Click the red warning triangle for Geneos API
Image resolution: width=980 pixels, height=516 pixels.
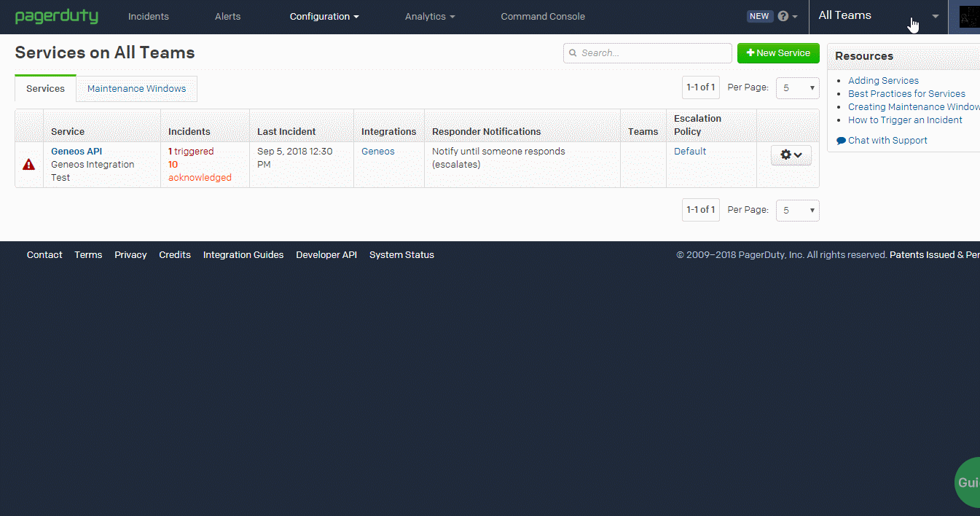(x=29, y=165)
